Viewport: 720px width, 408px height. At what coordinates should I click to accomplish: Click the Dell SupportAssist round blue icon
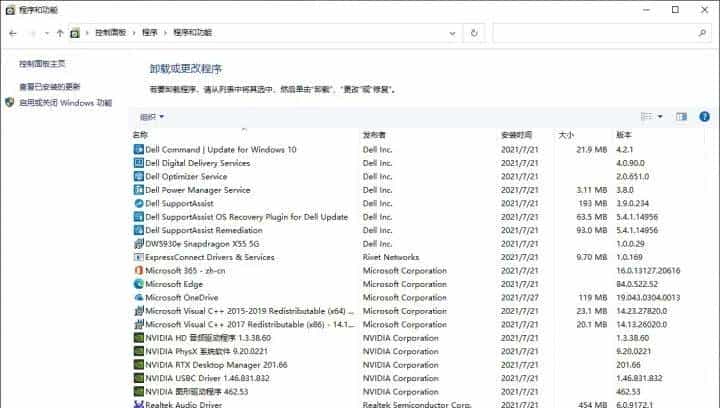tap(139, 203)
